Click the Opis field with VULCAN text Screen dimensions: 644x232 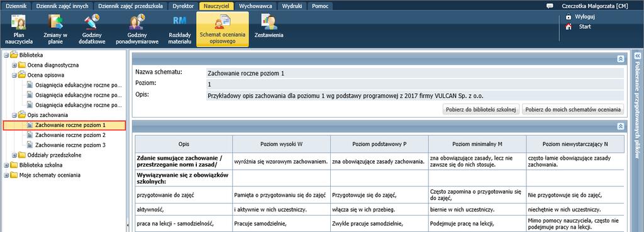(415, 96)
